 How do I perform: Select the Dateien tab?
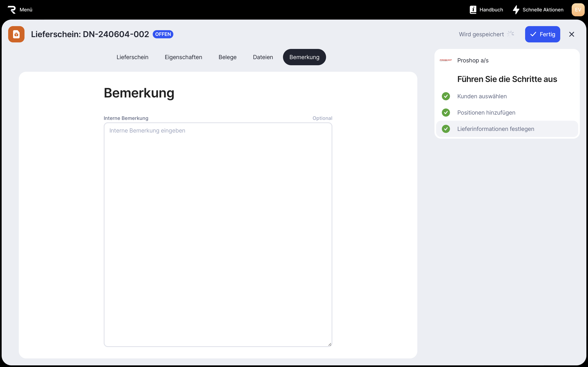click(263, 57)
